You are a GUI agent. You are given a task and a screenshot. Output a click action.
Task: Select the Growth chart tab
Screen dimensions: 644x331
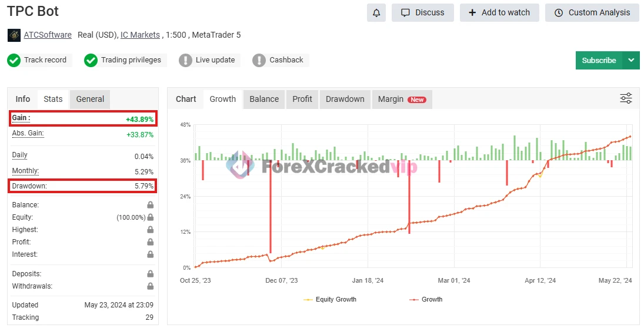[223, 99]
